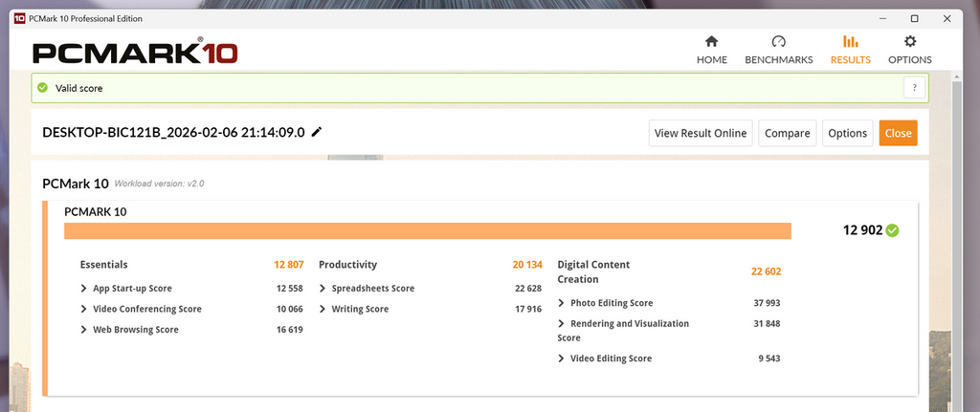
Task: Expand Video Editing Score details
Action: click(x=561, y=358)
